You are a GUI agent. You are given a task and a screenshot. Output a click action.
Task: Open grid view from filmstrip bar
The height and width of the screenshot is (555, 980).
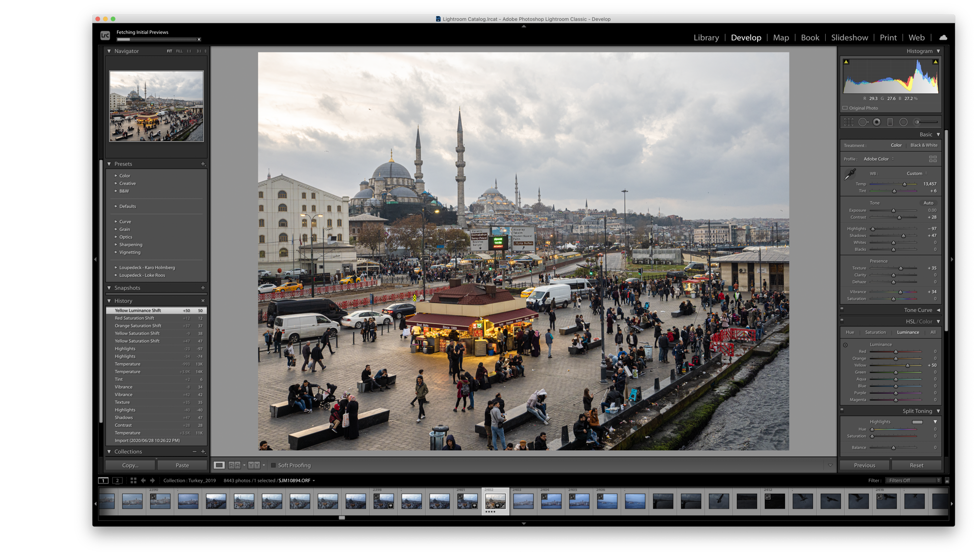pyautogui.click(x=133, y=481)
